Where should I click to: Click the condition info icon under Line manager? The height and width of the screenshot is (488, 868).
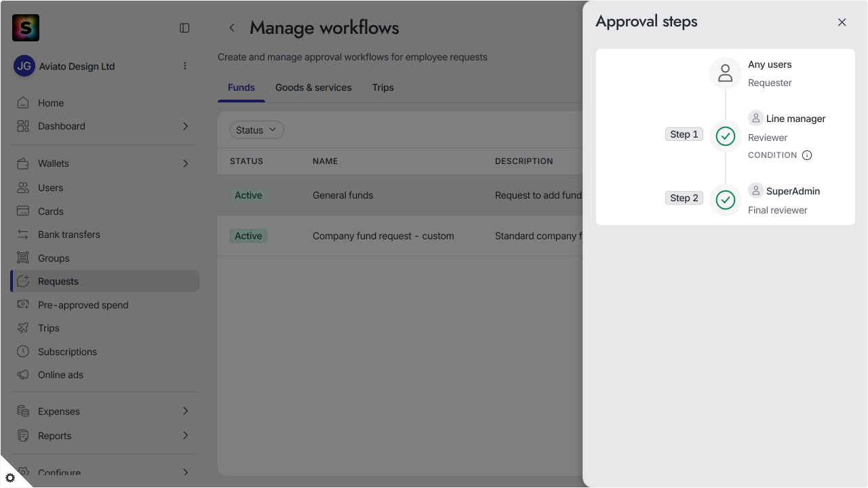(807, 155)
